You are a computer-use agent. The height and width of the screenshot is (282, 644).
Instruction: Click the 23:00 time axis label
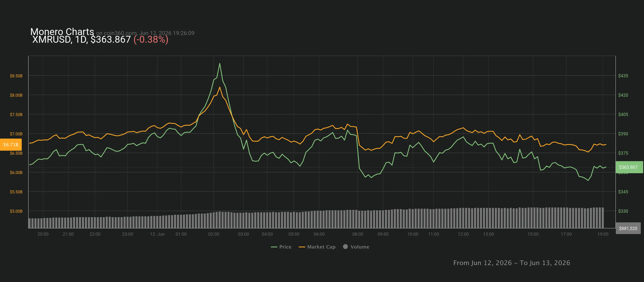click(128, 234)
